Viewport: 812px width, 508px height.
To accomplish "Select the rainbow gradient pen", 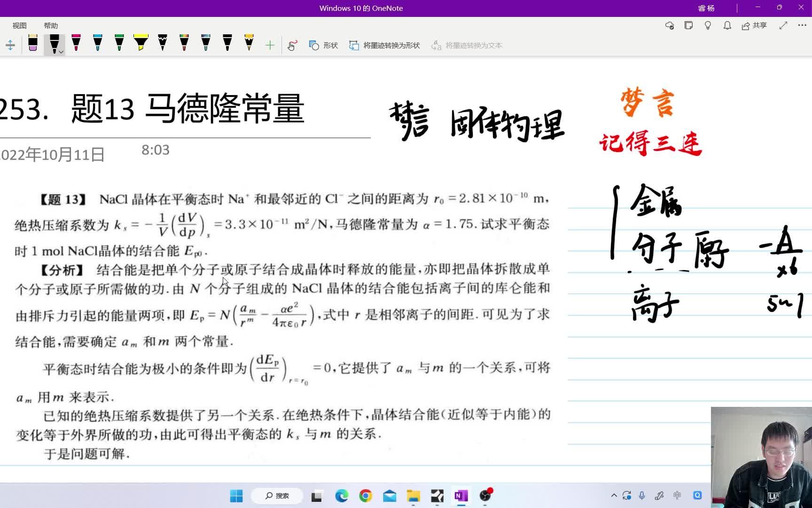I will tap(184, 43).
